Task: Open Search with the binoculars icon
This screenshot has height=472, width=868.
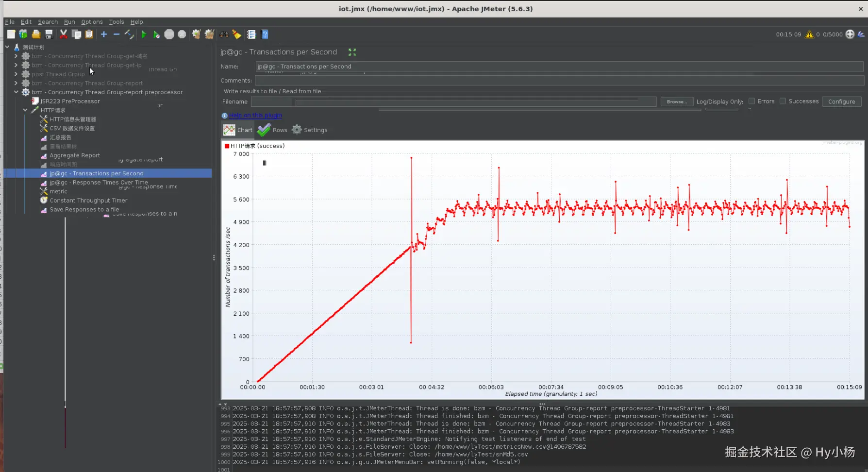Action: pos(224,34)
